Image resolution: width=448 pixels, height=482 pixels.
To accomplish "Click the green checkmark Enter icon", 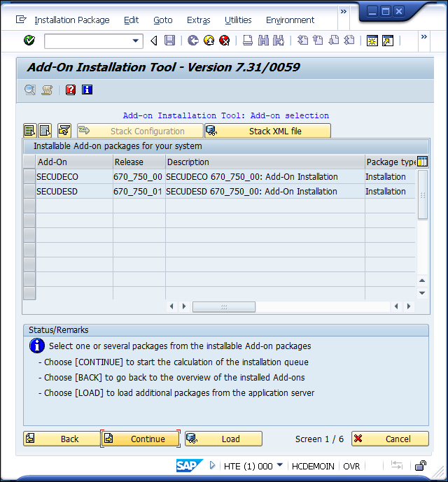I will click(29, 41).
